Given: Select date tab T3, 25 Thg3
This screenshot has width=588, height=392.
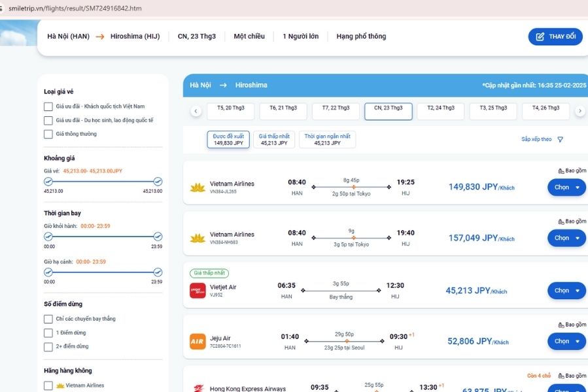Looking at the screenshot, I should click(x=493, y=111).
